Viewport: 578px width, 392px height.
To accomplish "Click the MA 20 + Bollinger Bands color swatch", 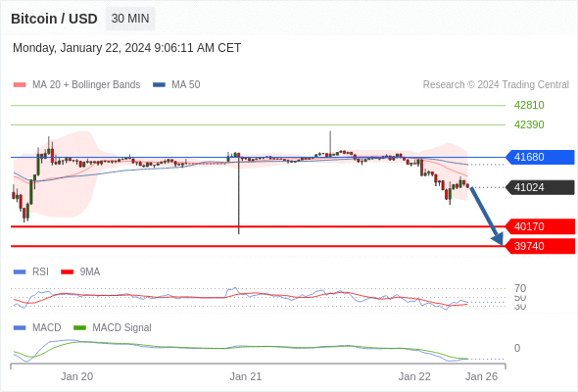I will click(20, 85).
